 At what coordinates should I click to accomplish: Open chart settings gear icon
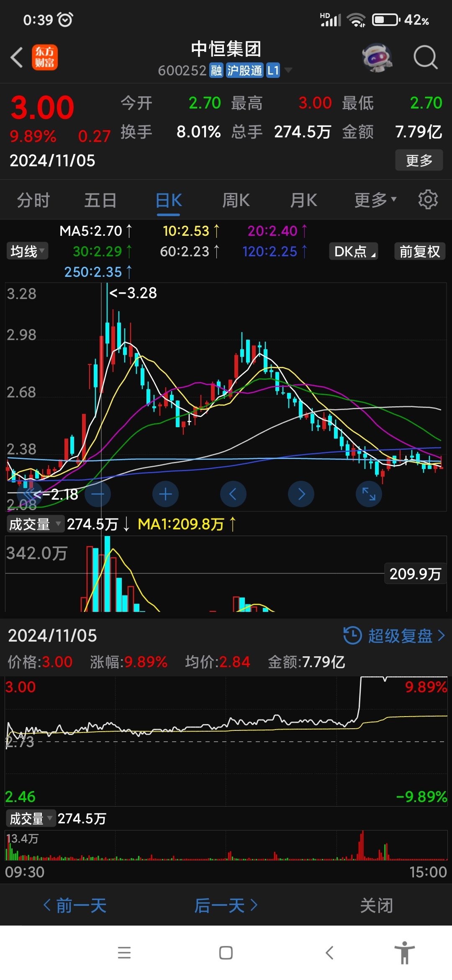[x=428, y=199]
